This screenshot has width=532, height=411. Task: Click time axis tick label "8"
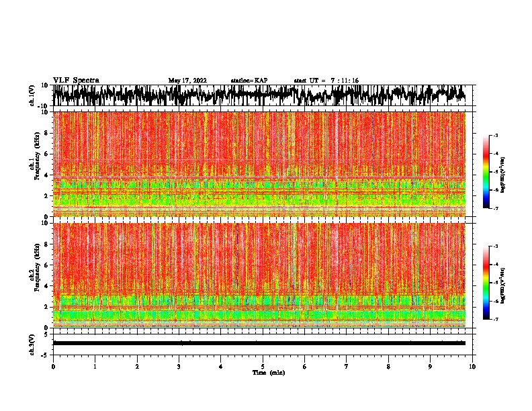click(x=388, y=367)
